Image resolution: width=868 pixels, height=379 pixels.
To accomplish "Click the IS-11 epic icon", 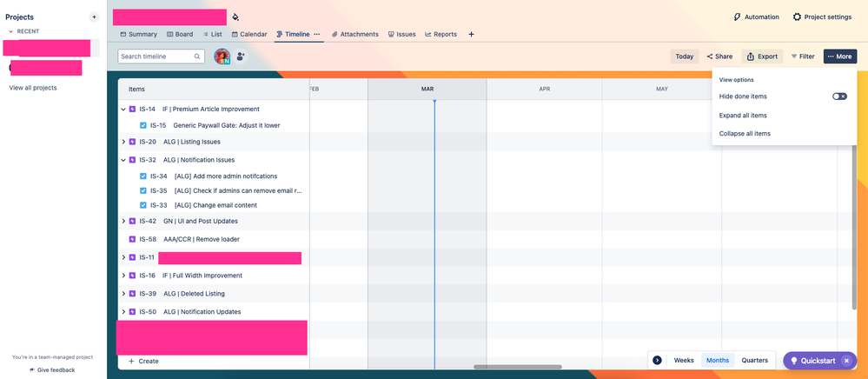I will pyautogui.click(x=132, y=257).
